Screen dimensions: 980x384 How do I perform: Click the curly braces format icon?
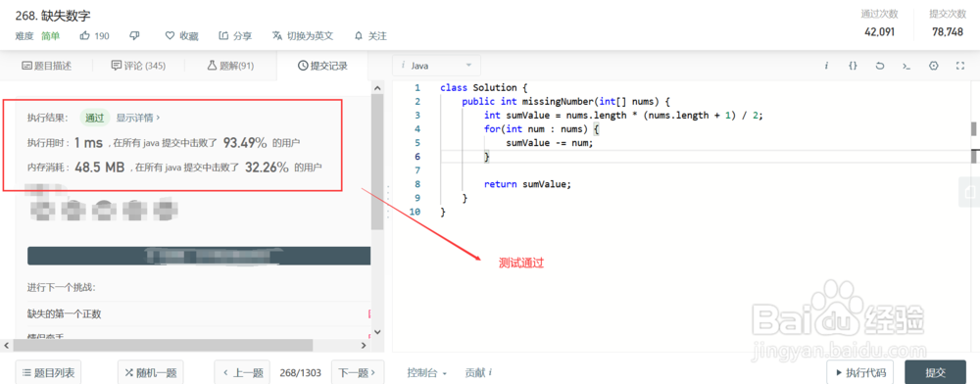click(853, 66)
